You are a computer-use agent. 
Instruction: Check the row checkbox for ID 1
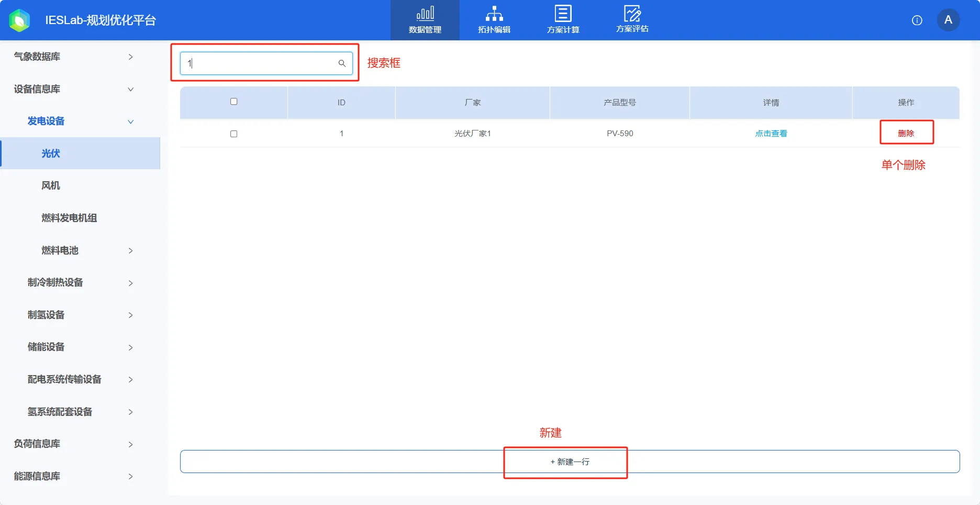point(234,134)
